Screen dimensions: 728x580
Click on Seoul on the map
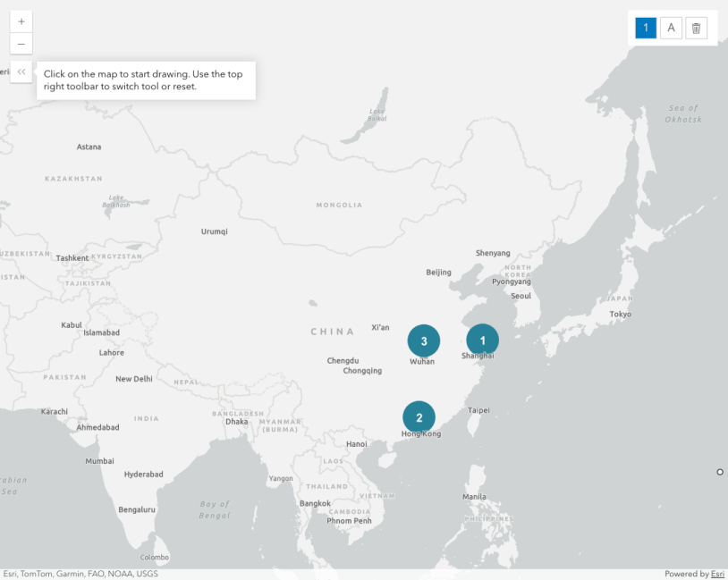coord(521,296)
